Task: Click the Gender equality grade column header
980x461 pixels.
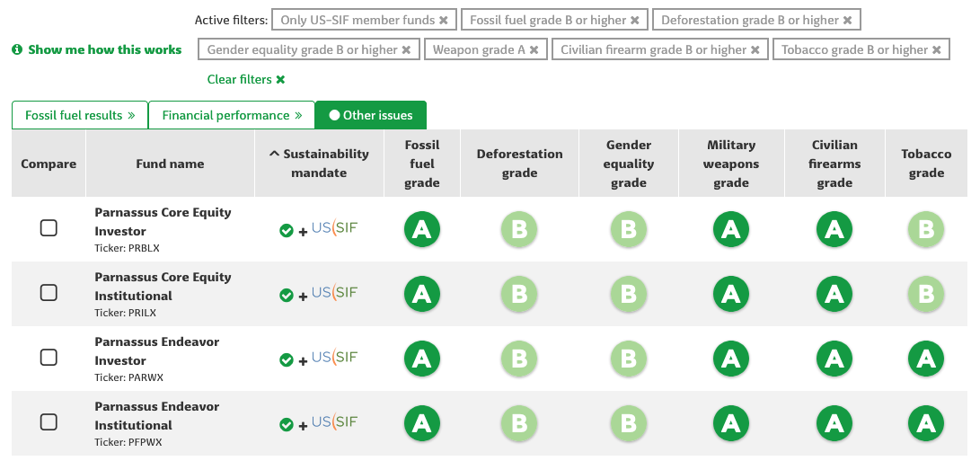Action: point(629,164)
